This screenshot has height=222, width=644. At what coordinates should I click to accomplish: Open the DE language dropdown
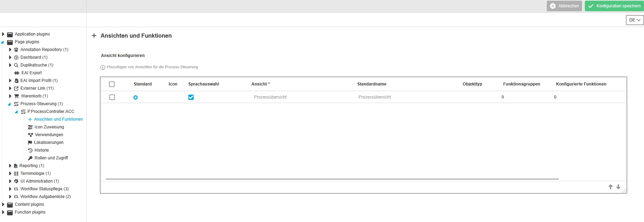(x=634, y=20)
